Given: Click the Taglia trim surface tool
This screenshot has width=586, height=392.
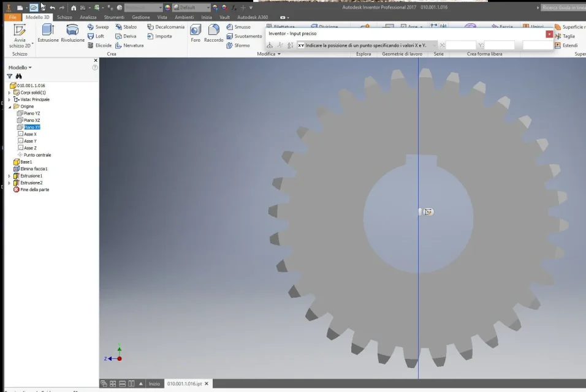Looking at the screenshot, I should pyautogui.click(x=565, y=36).
